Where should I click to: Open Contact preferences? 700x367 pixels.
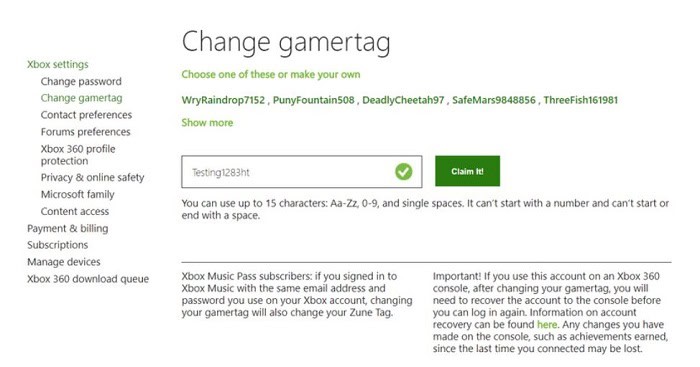[86, 115]
